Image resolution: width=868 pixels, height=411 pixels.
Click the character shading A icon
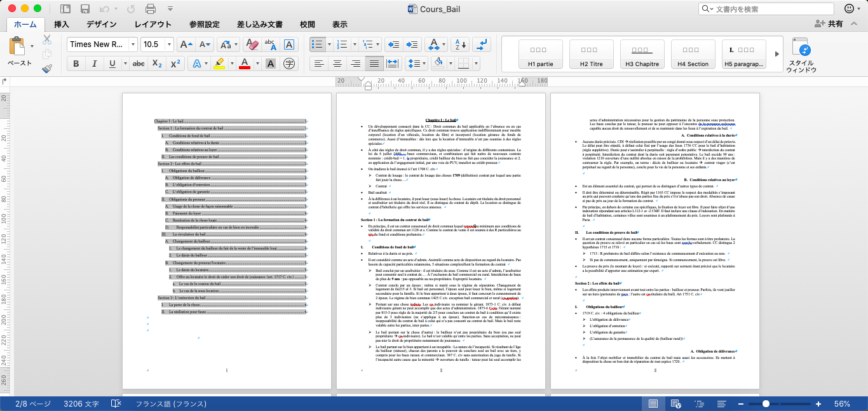pos(271,64)
